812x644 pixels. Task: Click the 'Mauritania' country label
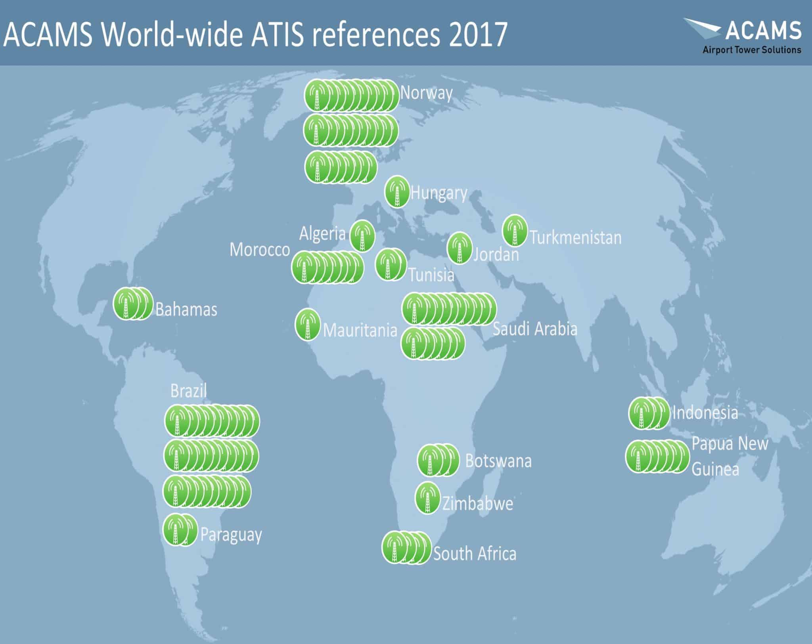coord(360,330)
